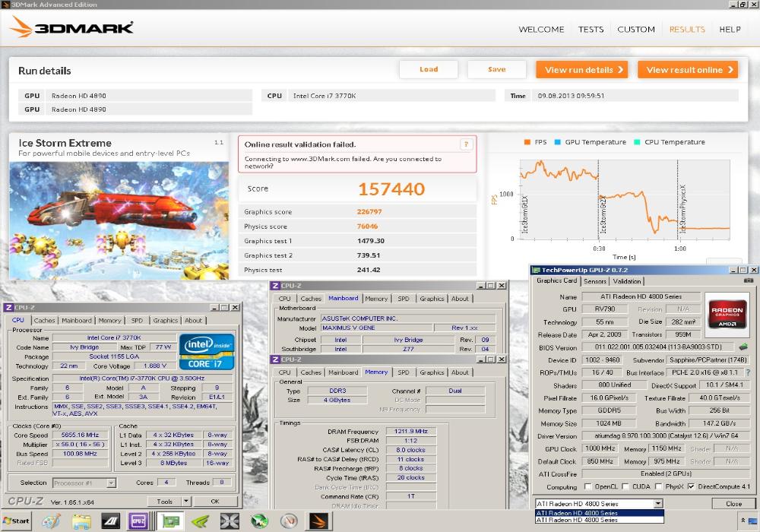The image size is (760, 532).
Task: Click the Z icon on the left CPU-Z window title
Action: pyautogui.click(x=8, y=308)
